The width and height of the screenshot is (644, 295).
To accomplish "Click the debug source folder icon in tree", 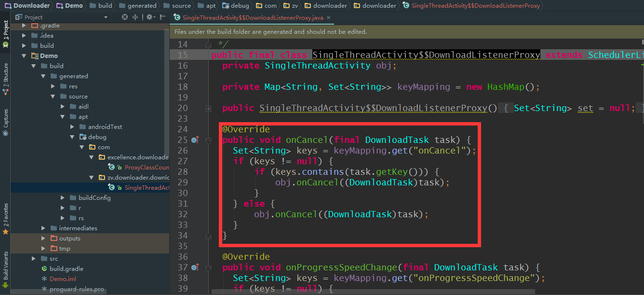I will pyautogui.click(x=82, y=137).
